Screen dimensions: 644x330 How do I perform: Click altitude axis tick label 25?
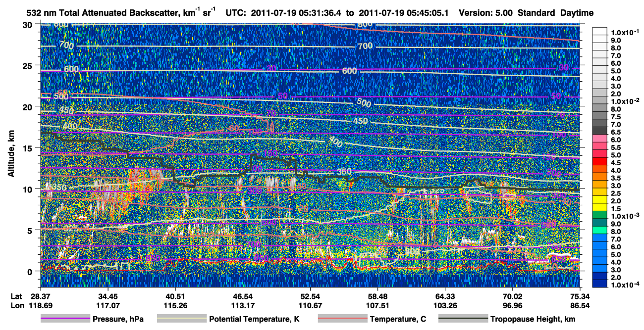[28, 65]
